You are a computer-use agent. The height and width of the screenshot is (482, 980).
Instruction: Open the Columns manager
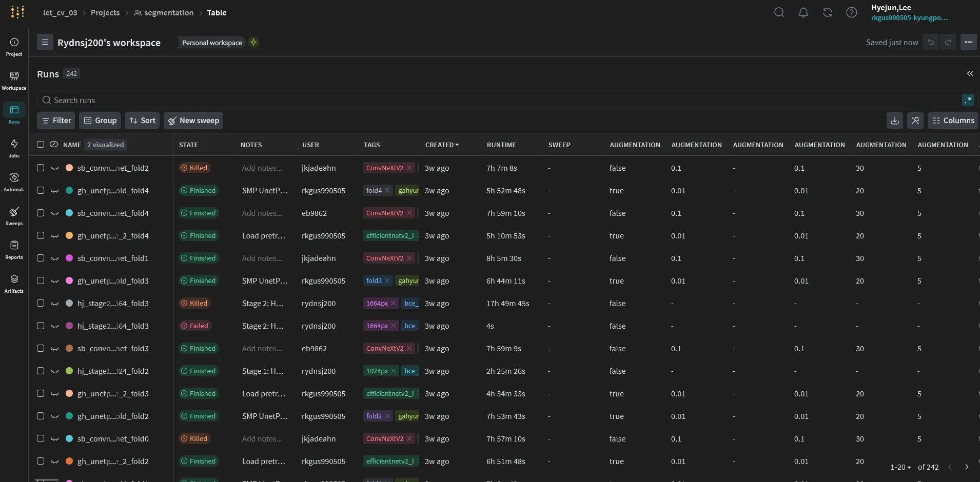(x=953, y=120)
